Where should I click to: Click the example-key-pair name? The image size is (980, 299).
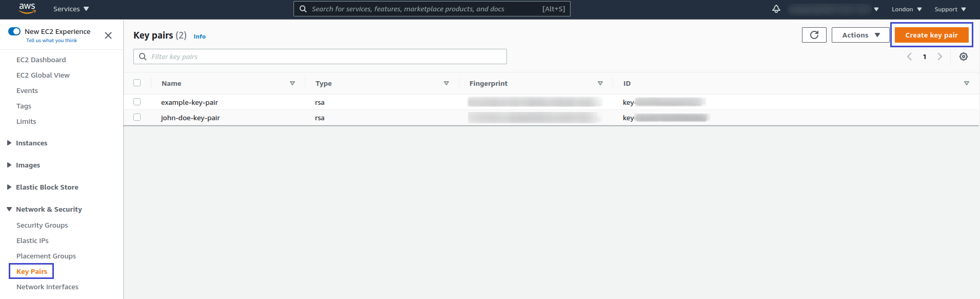click(x=189, y=102)
